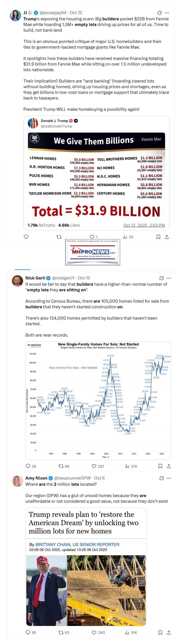The image size is (180, 644).
Task: Share Amy Nixon's tweet
Action: [168, 632]
